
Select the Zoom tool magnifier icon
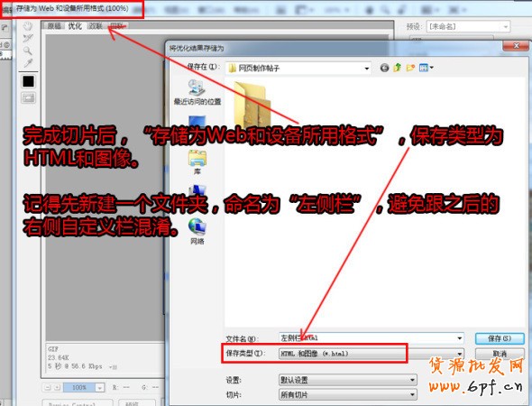click(28, 51)
